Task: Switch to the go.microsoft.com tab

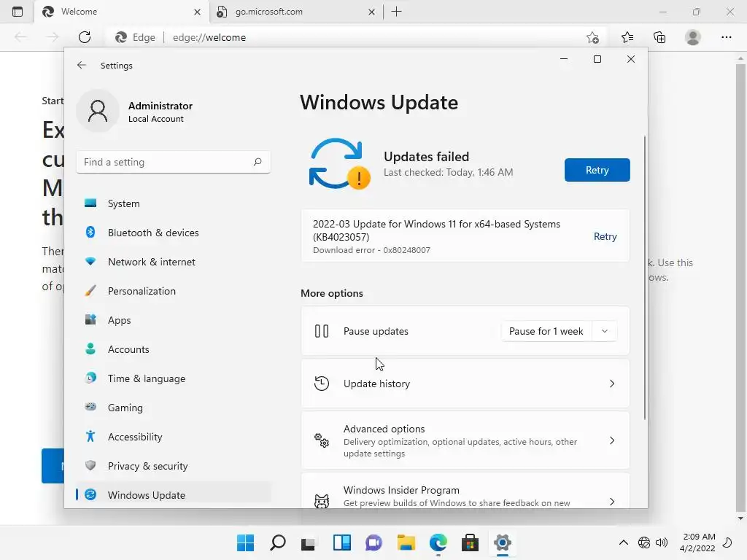Action: 295,12
